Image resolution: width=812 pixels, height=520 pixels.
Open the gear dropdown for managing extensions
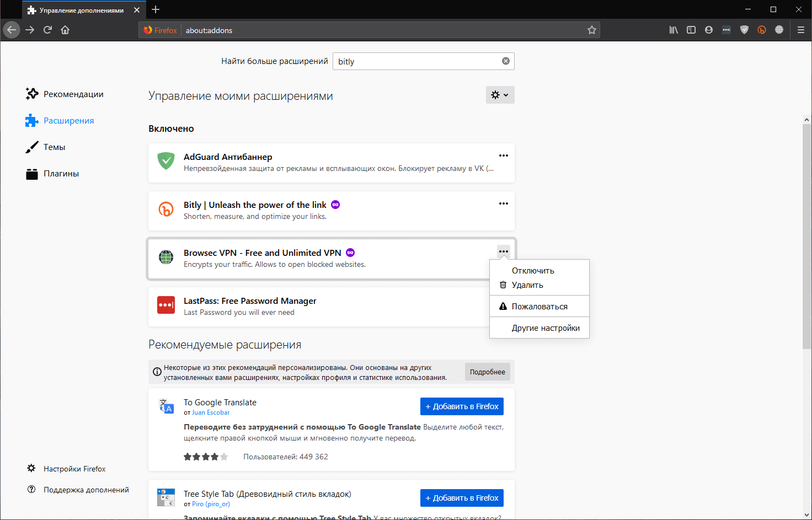pos(499,94)
